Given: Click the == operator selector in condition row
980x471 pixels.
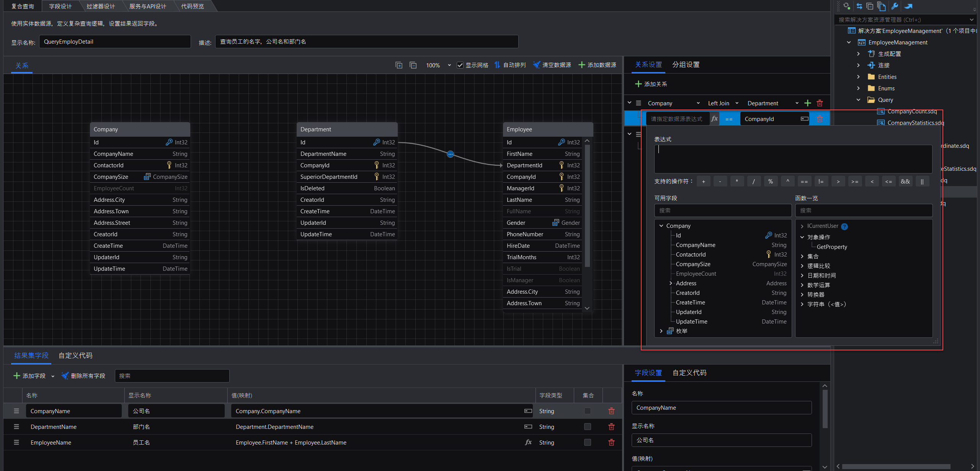Looking at the screenshot, I should pos(729,119).
